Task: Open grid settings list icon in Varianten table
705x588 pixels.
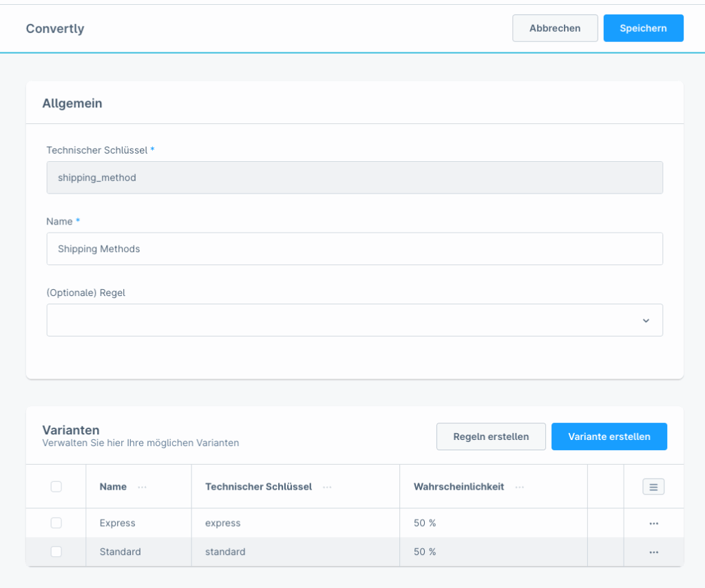Action: [x=653, y=487]
